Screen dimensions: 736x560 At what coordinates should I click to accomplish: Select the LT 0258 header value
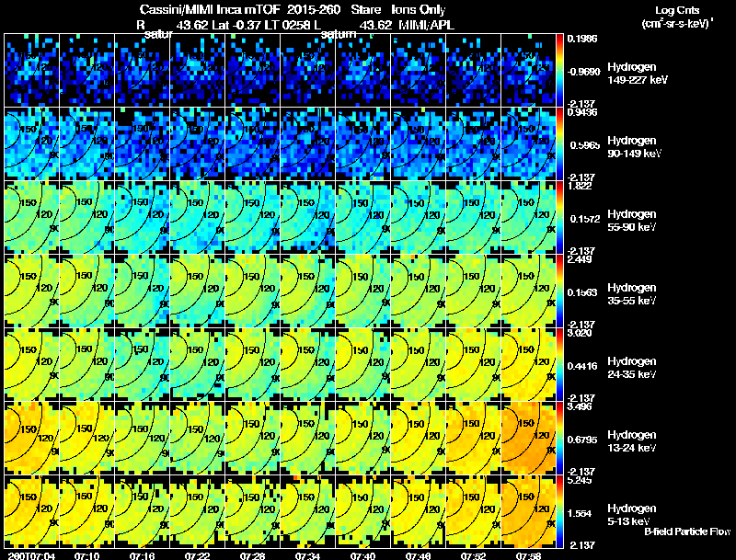tap(287, 26)
